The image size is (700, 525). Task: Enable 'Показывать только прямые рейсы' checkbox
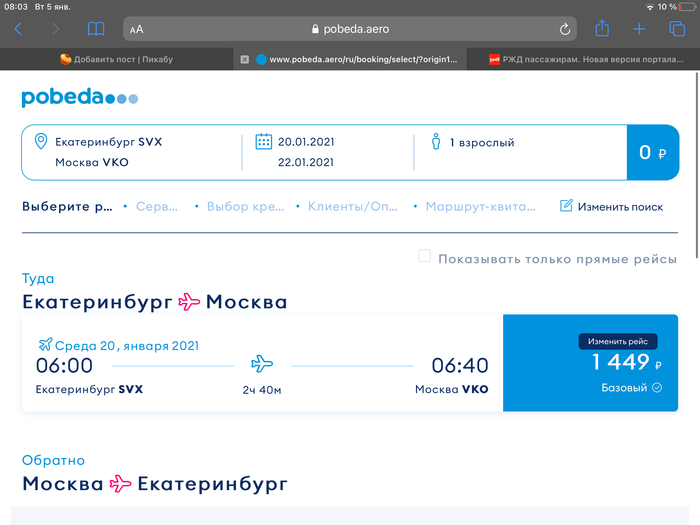(424, 257)
